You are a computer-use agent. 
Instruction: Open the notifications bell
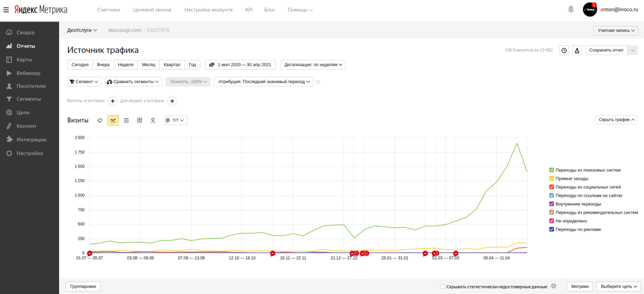click(x=571, y=9)
